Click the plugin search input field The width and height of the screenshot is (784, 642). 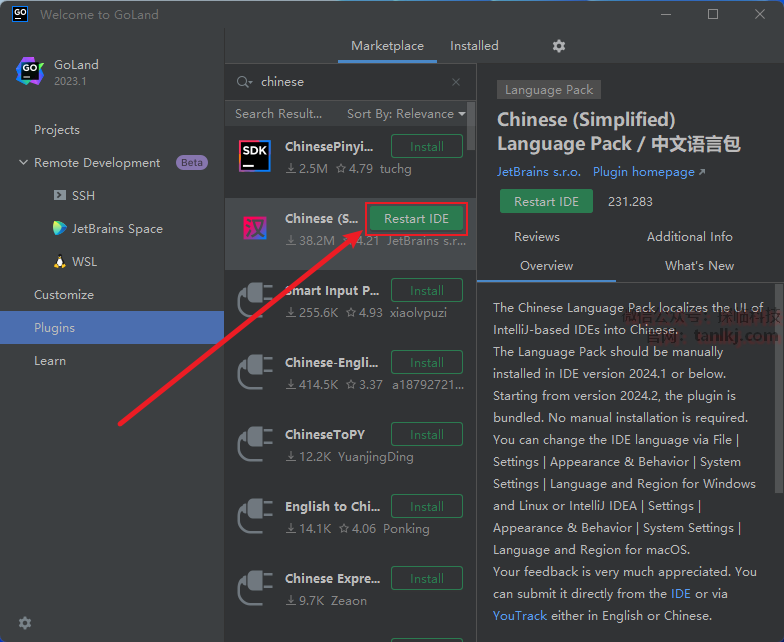pyautogui.click(x=350, y=82)
